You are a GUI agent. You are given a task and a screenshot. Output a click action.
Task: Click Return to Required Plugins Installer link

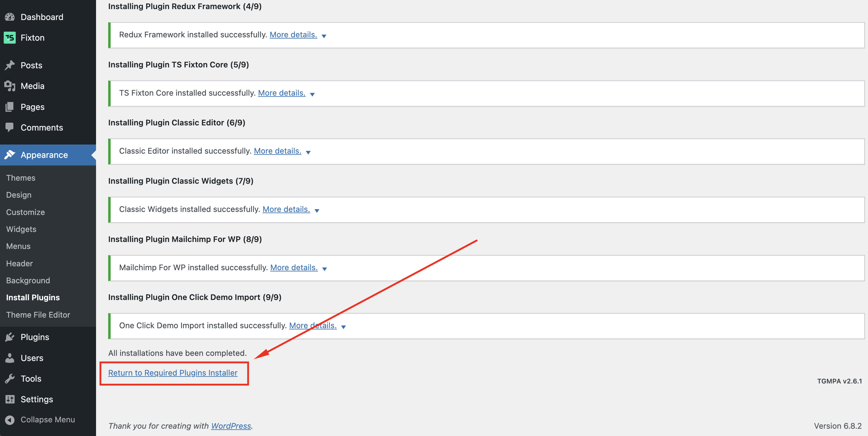click(173, 373)
